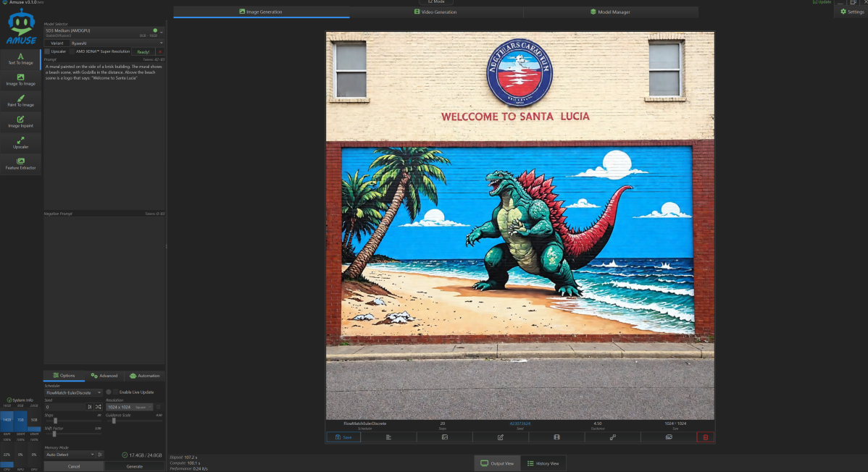868x472 pixels.
Task: Send the result to video with film icon
Action: pyautogui.click(x=556, y=437)
